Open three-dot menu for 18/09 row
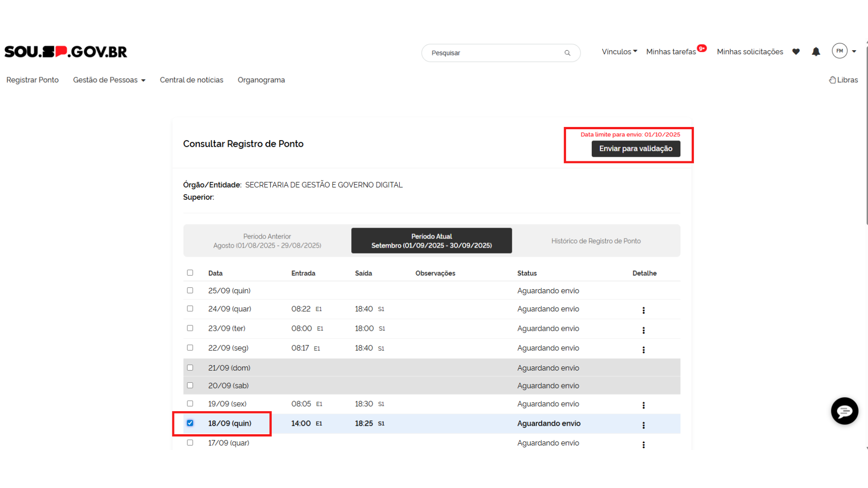 (x=643, y=425)
